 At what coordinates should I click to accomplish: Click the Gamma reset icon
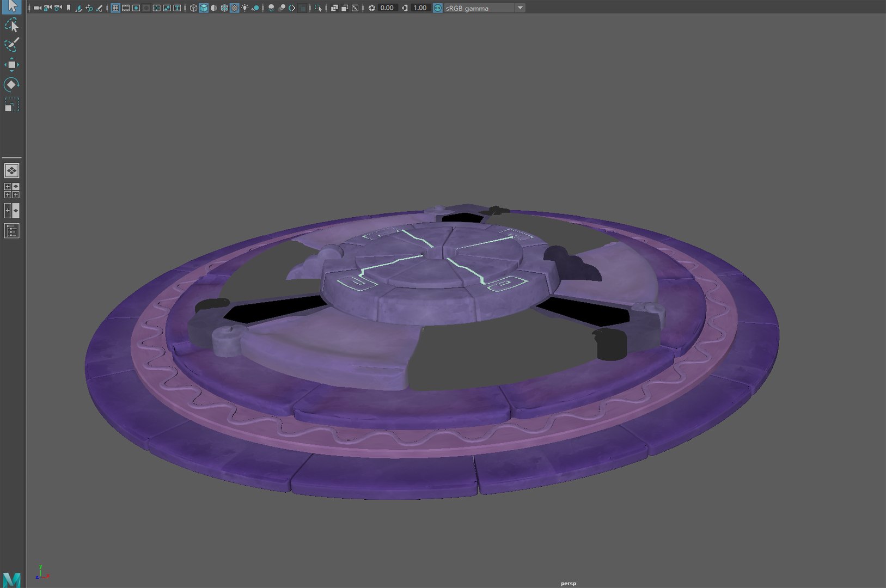click(405, 8)
